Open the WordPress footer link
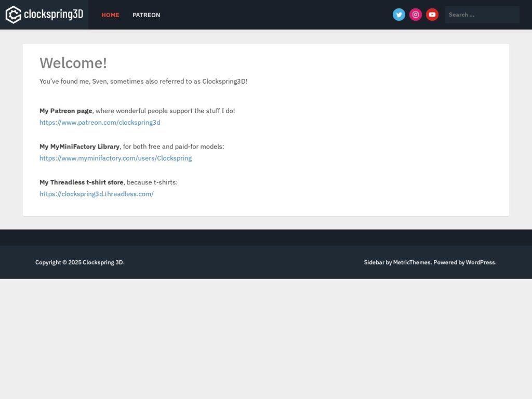 pos(480,262)
